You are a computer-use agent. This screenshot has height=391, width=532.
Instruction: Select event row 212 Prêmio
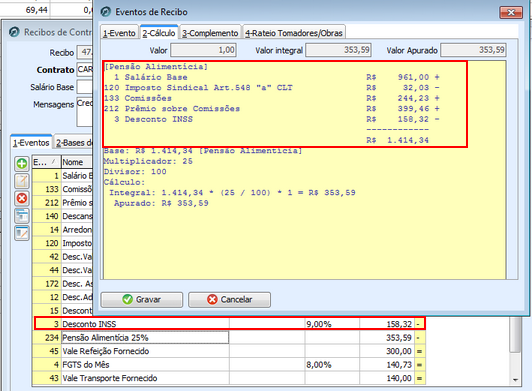coord(62,203)
